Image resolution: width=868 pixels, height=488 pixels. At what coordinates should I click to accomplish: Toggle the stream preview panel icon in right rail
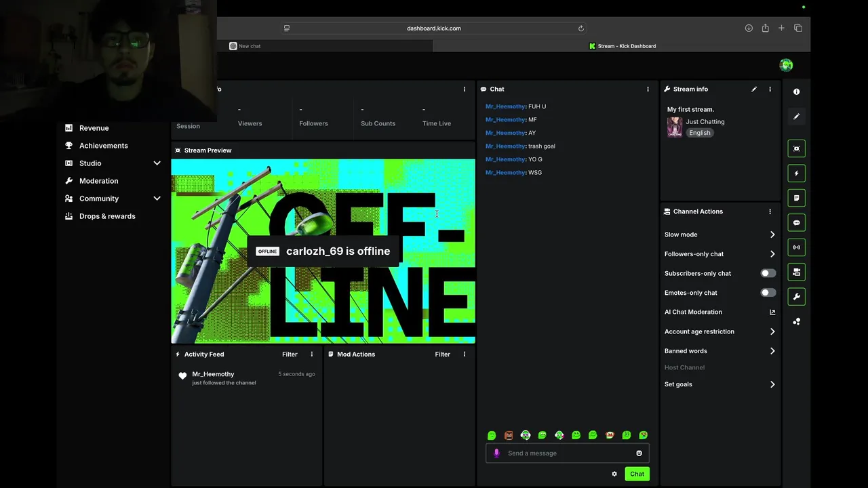click(797, 148)
